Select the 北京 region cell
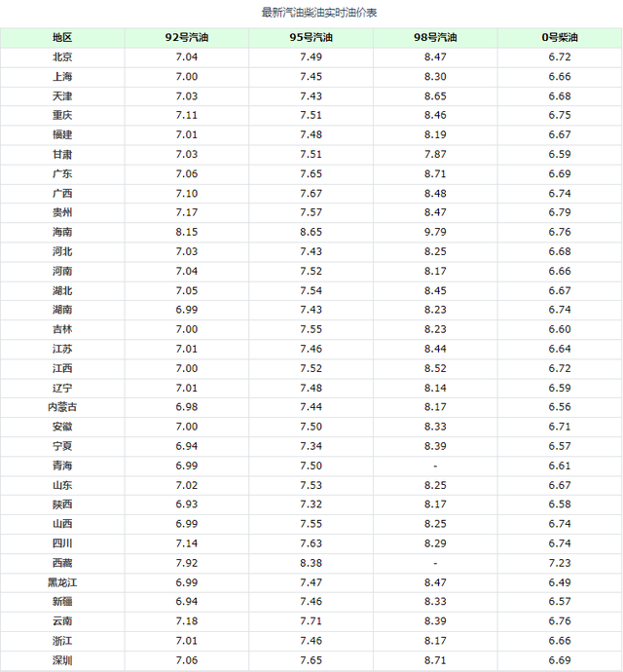Screen dimensions: 623x672 (62, 56)
